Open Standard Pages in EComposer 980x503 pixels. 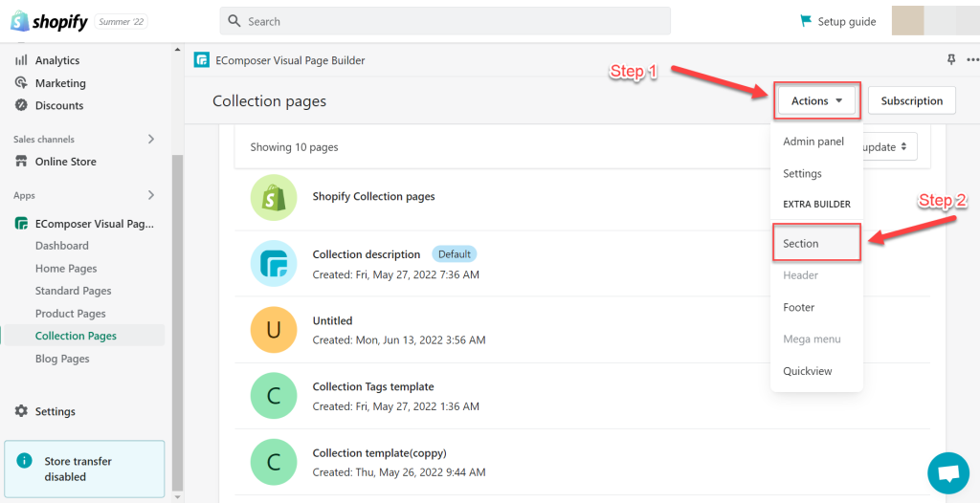73,291
